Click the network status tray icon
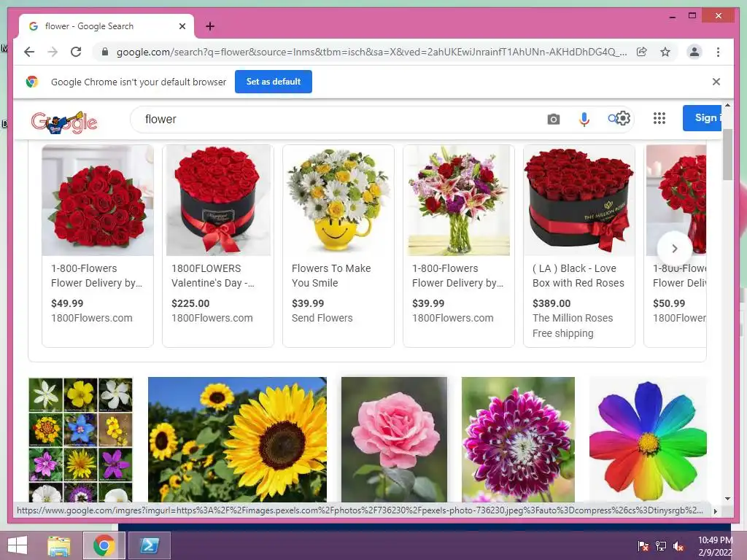747x560 pixels. tap(661, 546)
